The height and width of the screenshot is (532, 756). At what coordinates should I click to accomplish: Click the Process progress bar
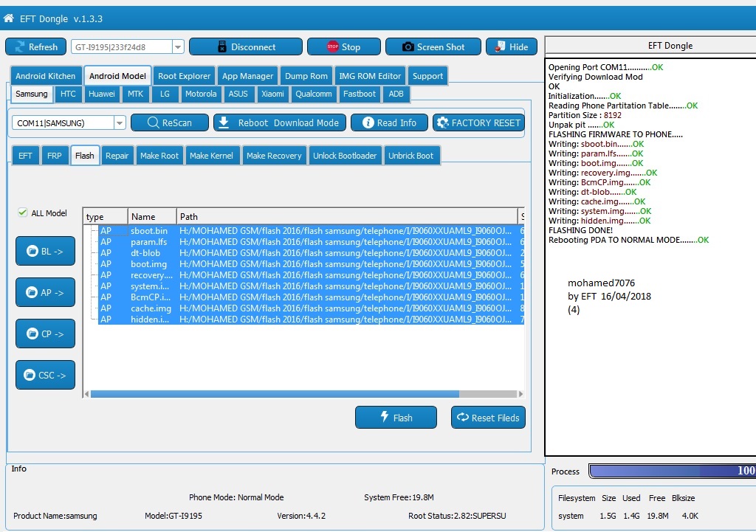(673, 471)
